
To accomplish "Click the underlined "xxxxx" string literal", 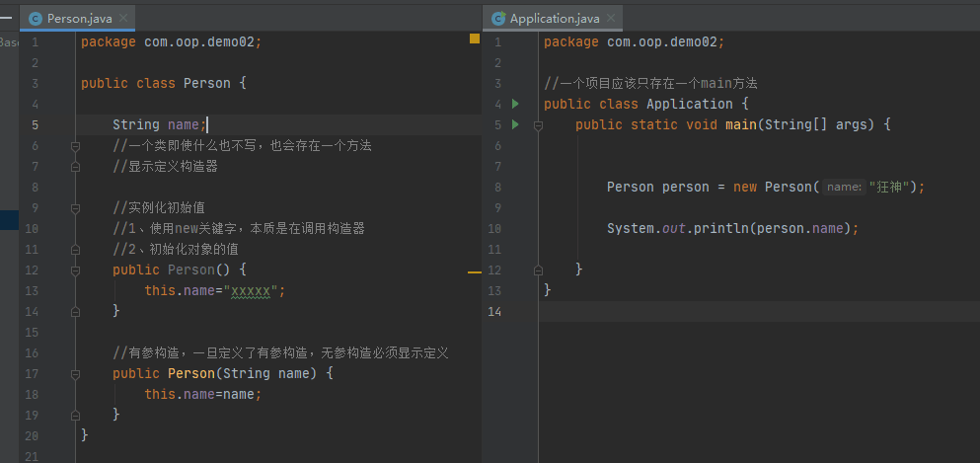I will point(251,290).
